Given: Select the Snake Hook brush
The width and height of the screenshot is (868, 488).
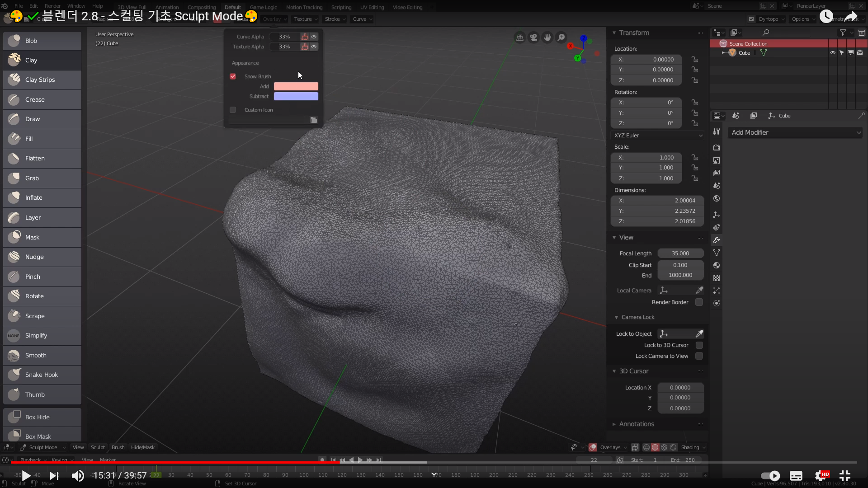Looking at the screenshot, I should click(x=42, y=375).
